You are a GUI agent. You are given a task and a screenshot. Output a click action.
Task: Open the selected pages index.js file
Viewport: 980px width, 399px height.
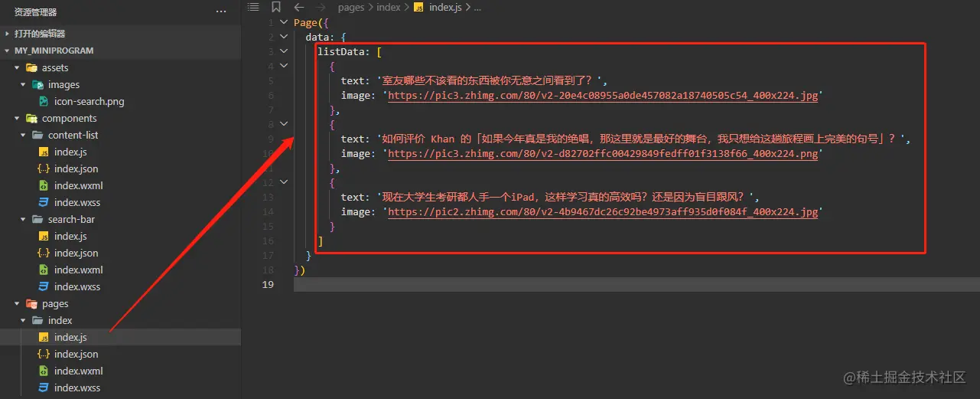tap(120, 337)
